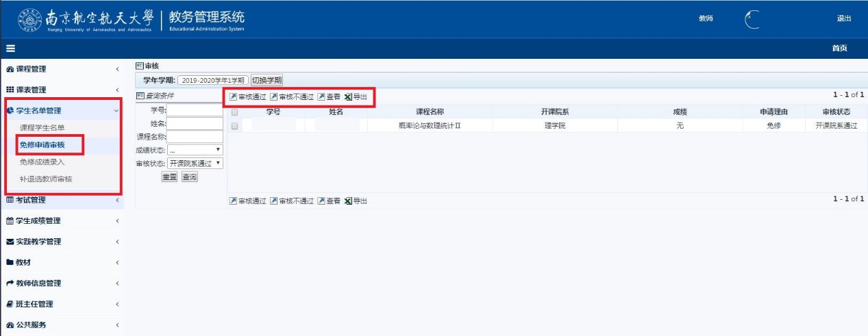Open 免修成绩录入 in the sidebar
The width and height of the screenshot is (868, 336).
point(42,162)
